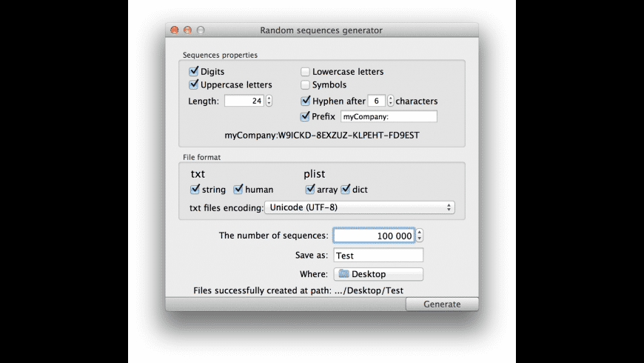Click the Generate button

click(442, 304)
